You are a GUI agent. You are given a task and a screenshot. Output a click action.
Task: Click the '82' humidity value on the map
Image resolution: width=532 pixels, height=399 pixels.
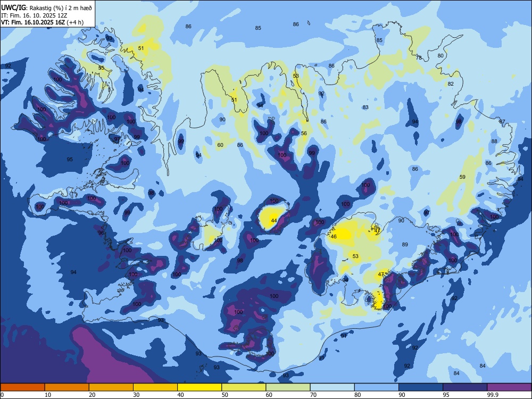point(451,84)
